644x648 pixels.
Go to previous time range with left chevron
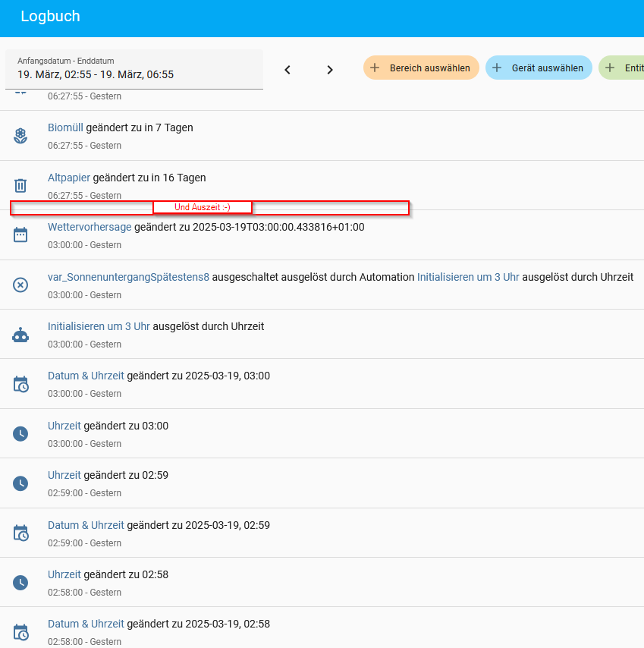tap(287, 70)
